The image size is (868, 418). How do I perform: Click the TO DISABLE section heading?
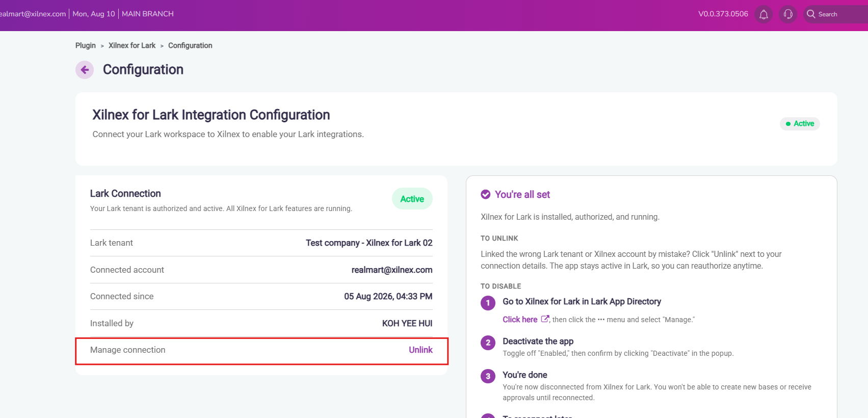501,286
